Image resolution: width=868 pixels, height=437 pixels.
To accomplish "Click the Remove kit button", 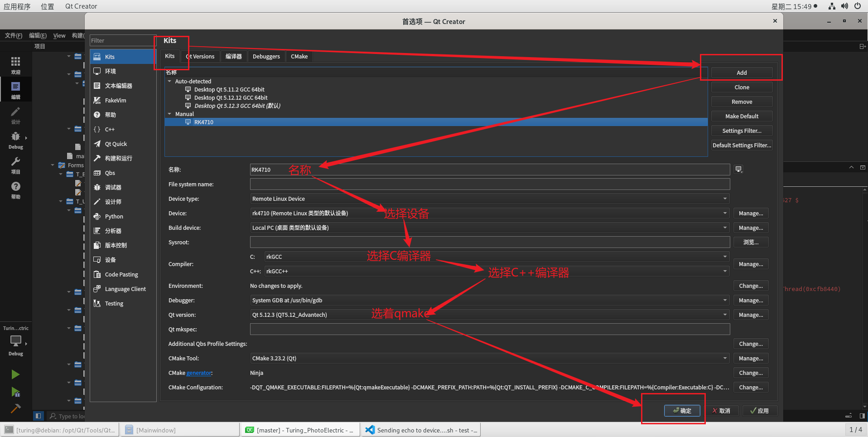I will pyautogui.click(x=742, y=102).
